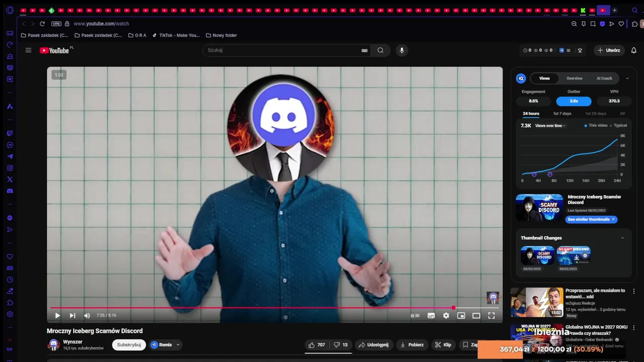
Task: Click the browser snapshot tool icon
Action: [x=593, y=24]
